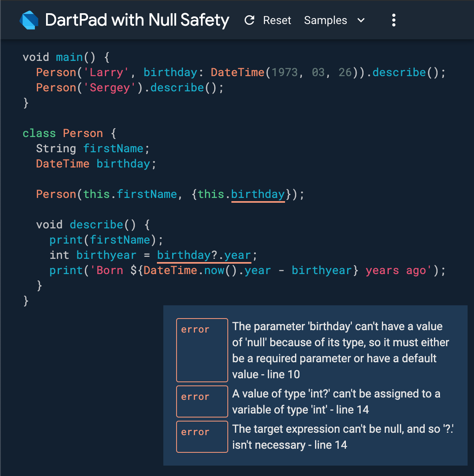The image size is (474, 476).
Task: Click the first error badge icon
Action: tap(202, 350)
